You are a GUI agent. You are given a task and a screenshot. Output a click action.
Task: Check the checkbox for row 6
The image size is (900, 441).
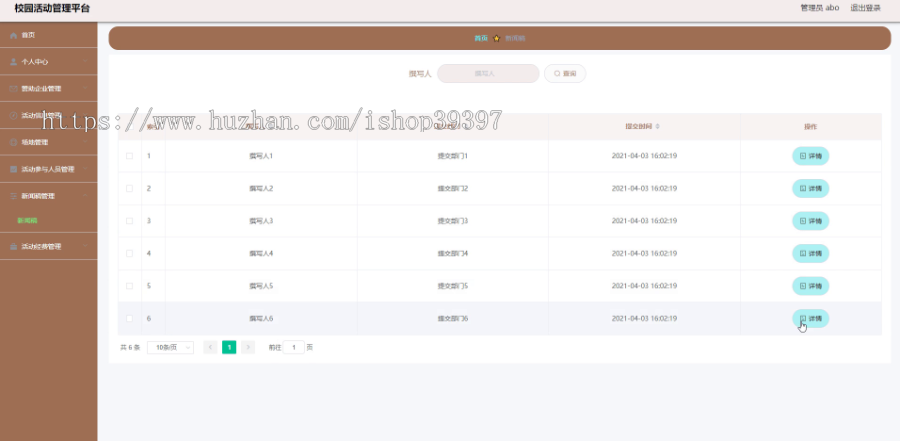tap(129, 319)
